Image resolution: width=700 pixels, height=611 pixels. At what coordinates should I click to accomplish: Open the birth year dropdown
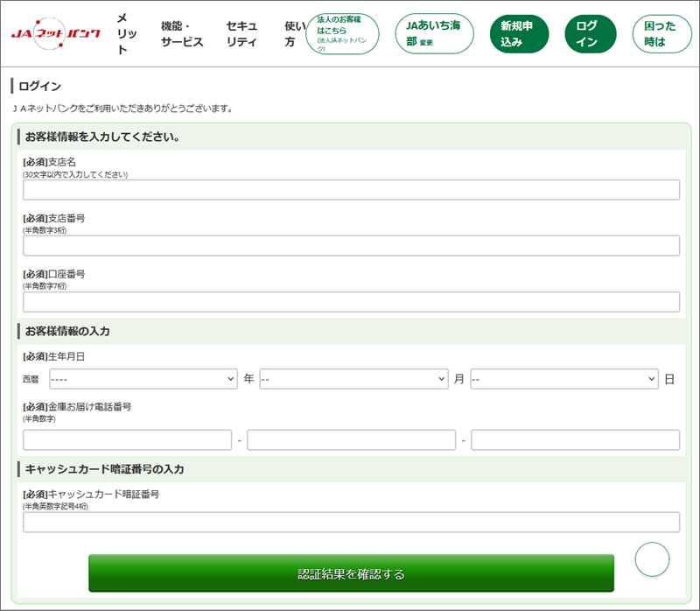coord(143,379)
